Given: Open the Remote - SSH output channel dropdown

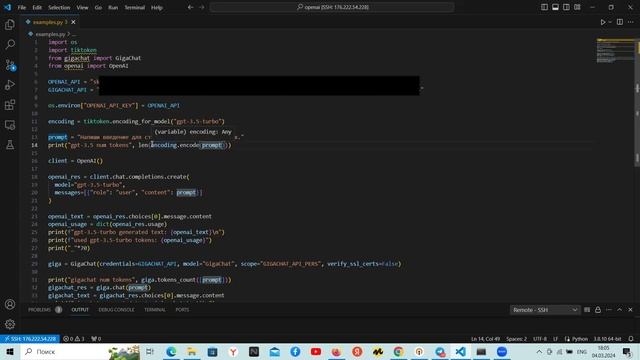Looking at the screenshot, I should click(545, 310).
